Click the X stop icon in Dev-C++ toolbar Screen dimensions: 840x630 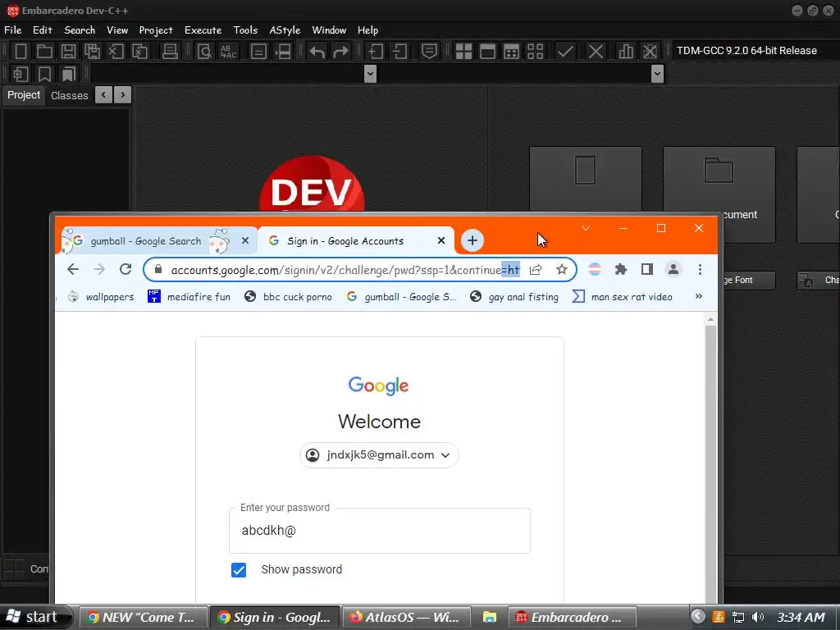click(596, 52)
